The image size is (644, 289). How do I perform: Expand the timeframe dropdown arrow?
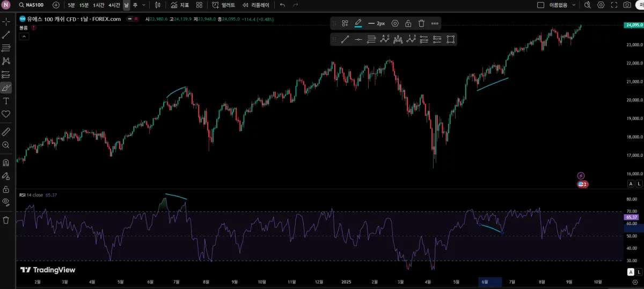tap(143, 5)
